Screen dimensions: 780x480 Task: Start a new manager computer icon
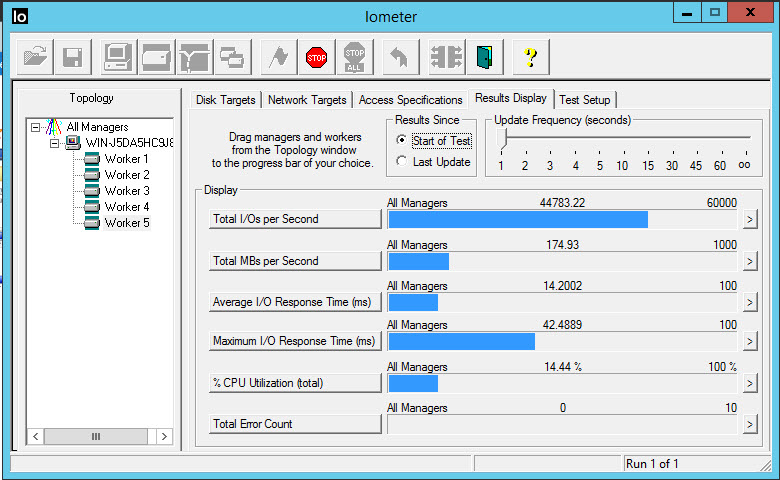click(117, 57)
